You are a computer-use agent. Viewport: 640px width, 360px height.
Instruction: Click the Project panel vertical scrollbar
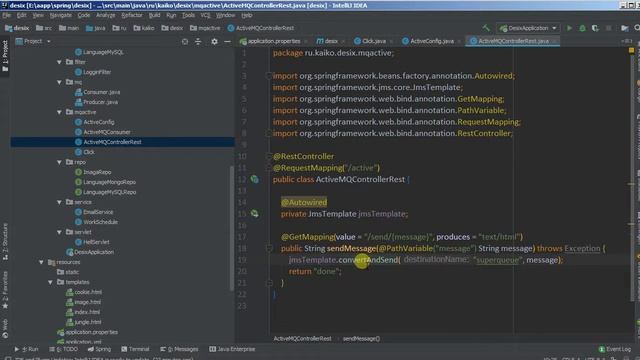(232, 229)
